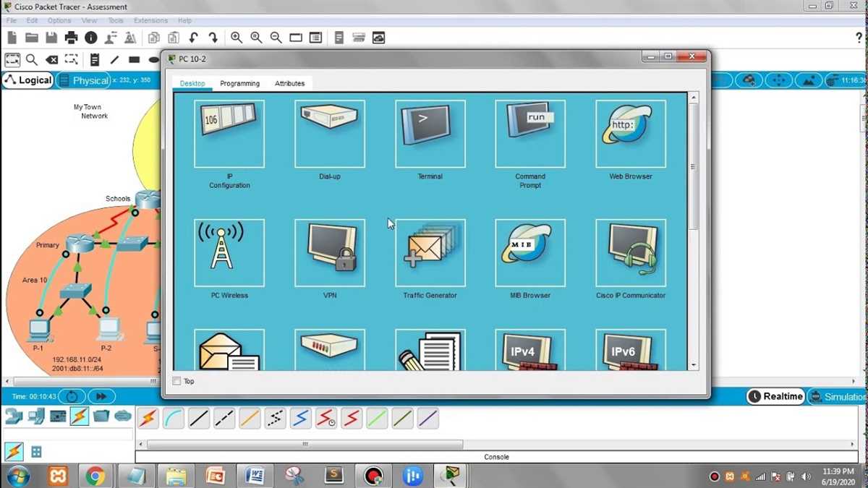Launch the Terminal app
Screen dimensions: 868x488
click(x=430, y=134)
